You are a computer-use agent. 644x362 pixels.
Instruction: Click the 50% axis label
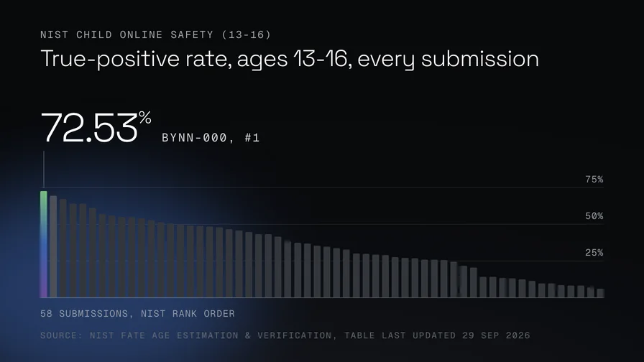594,216
